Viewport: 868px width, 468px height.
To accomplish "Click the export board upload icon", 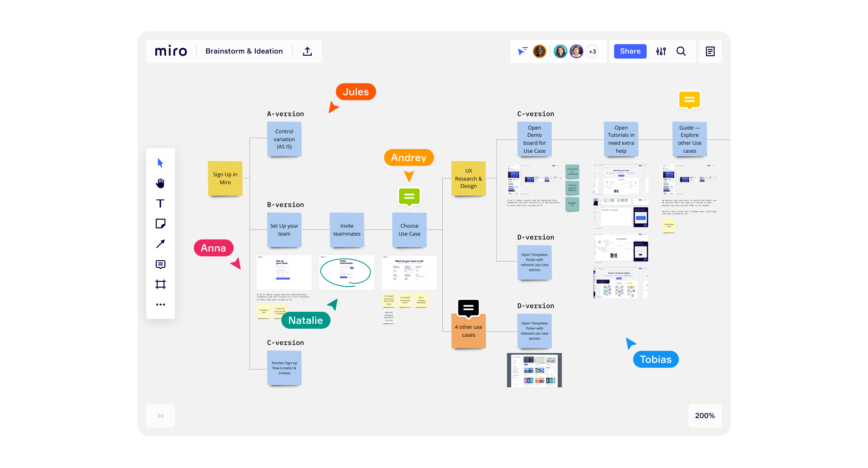I will click(x=307, y=51).
